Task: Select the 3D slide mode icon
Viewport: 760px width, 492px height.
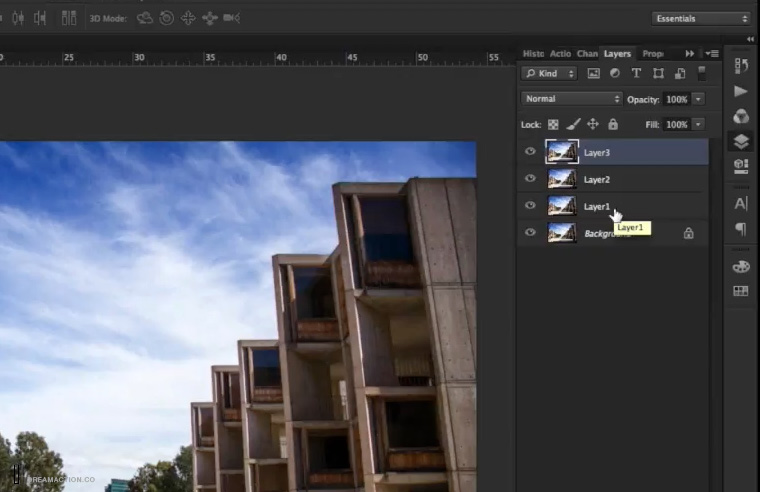Action: [x=210, y=18]
